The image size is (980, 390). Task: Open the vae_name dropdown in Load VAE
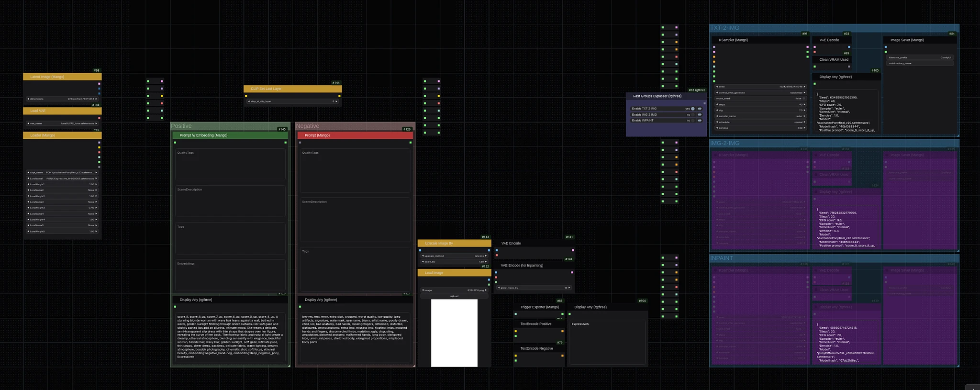(62, 123)
